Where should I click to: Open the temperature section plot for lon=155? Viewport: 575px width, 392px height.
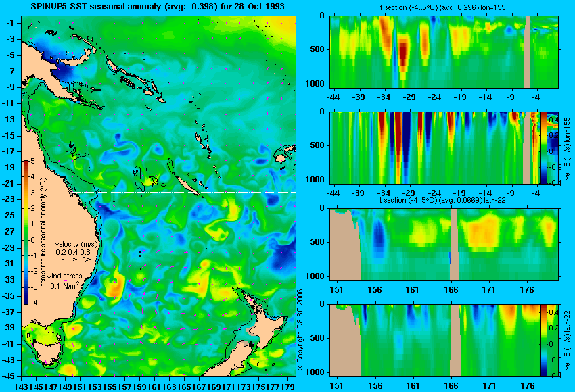click(444, 51)
